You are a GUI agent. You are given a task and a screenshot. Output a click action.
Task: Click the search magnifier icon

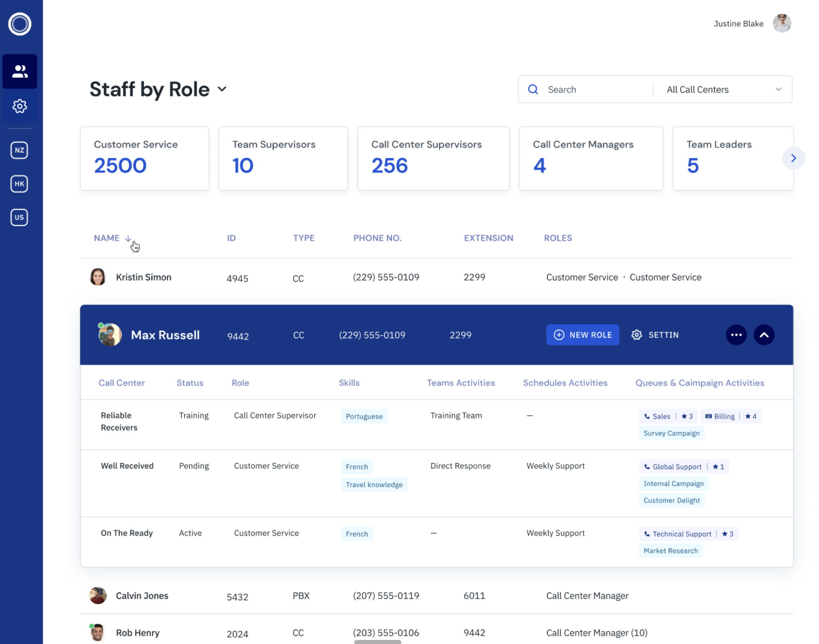pos(533,89)
